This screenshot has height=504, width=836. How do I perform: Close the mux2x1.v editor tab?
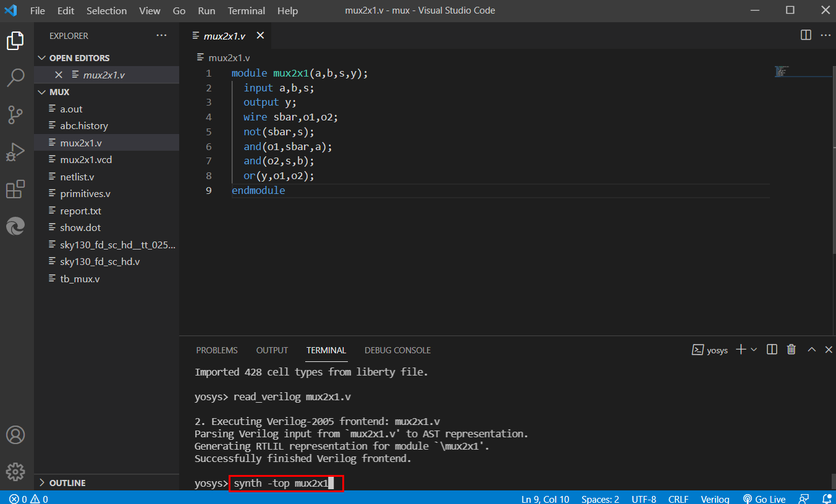(260, 36)
